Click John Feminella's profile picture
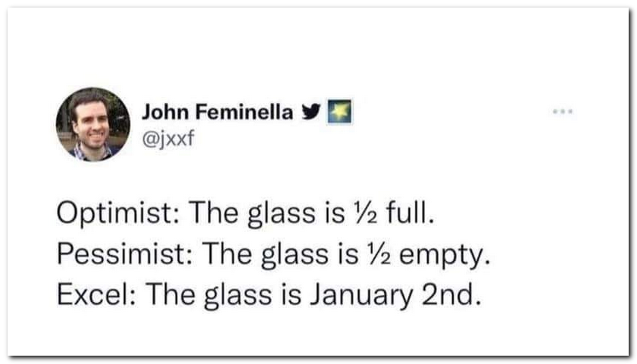The width and height of the screenshot is (637, 364). 93,124
